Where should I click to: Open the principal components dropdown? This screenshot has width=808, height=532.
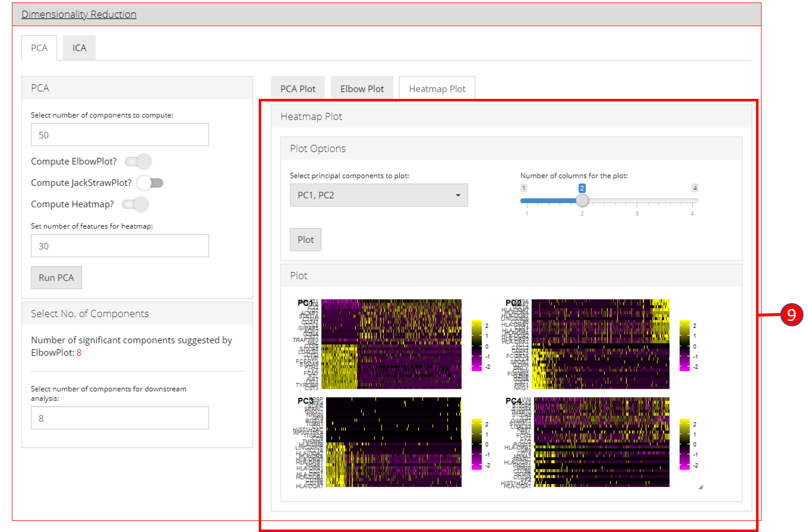[378, 195]
